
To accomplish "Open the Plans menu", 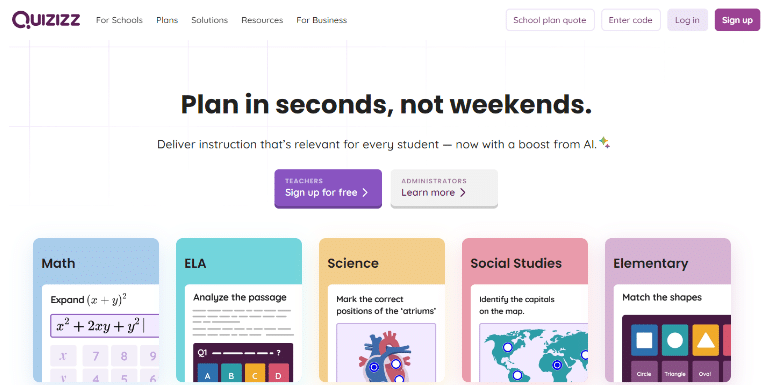I will (x=167, y=20).
